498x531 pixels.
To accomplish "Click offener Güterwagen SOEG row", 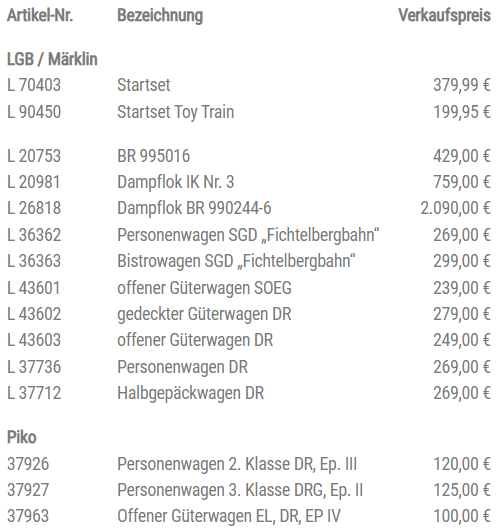I will point(249,288).
